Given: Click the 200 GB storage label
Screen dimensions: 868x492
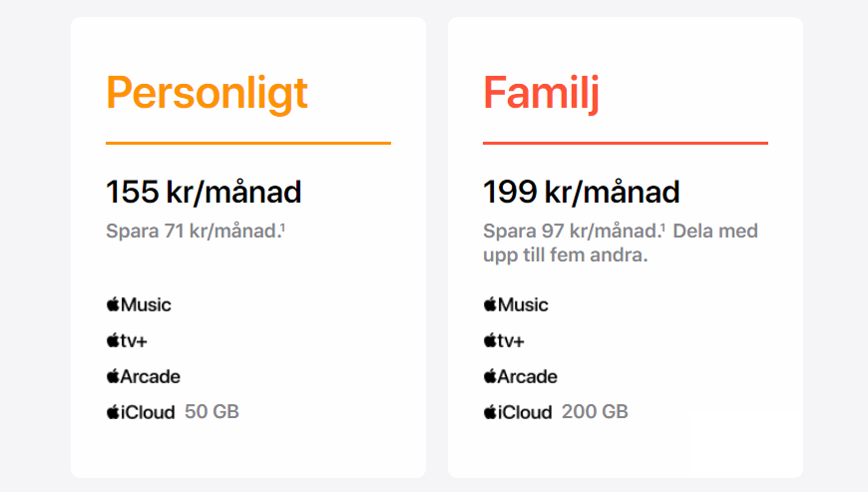Looking at the screenshot, I should [x=595, y=412].
